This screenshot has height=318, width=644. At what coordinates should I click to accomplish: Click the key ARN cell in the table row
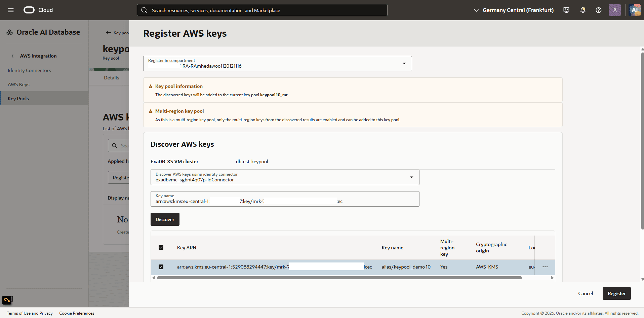[274, 267]
